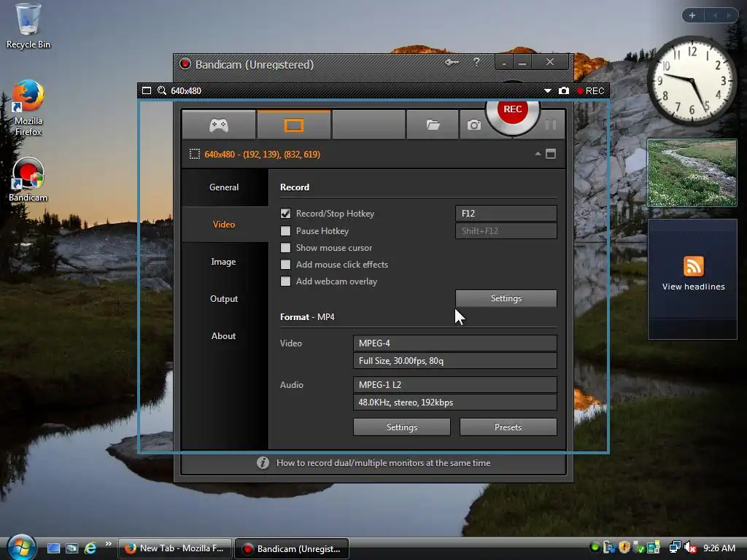
Task: Click the key register icon in Bandicam title bar
Action: pyautogui.click(x=451, y=63)
